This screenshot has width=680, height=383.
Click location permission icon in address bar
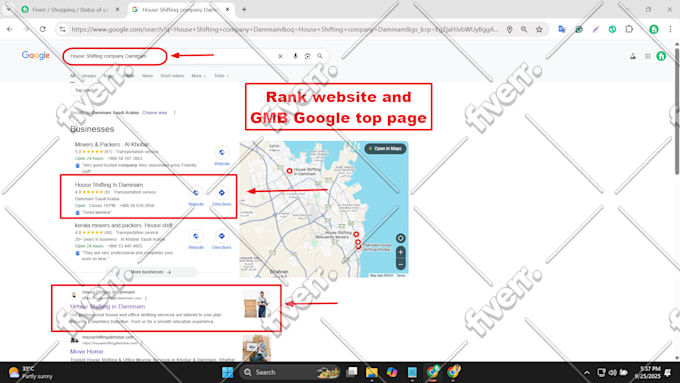(x=510, y=29)
